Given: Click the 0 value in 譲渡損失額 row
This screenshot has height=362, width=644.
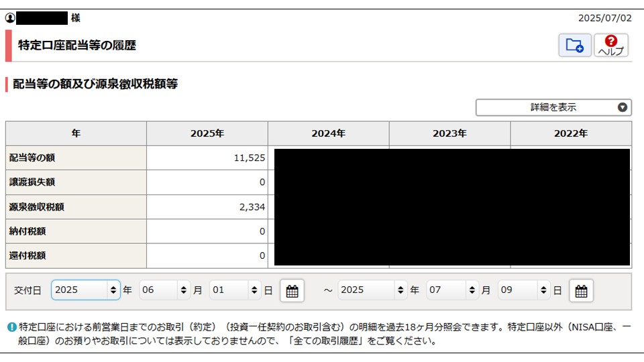Looking at the screenshot, I should [262, 182].
